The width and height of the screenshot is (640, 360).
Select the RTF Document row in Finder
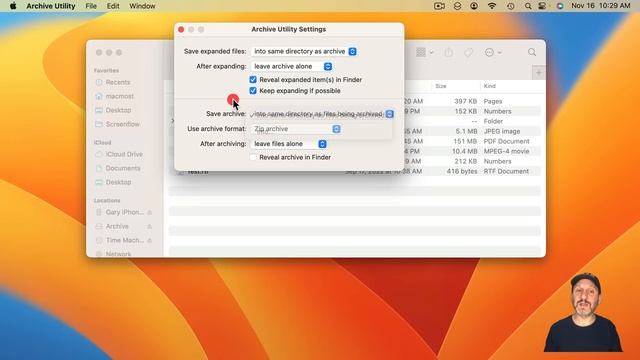(355, 171)
